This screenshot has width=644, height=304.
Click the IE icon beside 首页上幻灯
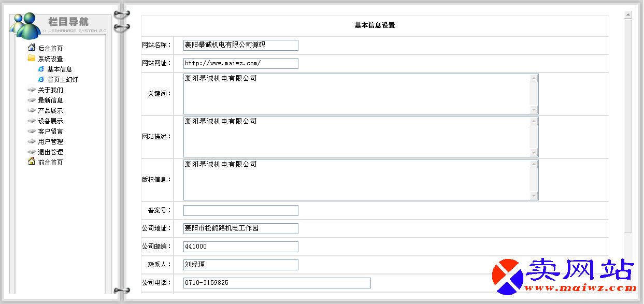tap(41, 79)
